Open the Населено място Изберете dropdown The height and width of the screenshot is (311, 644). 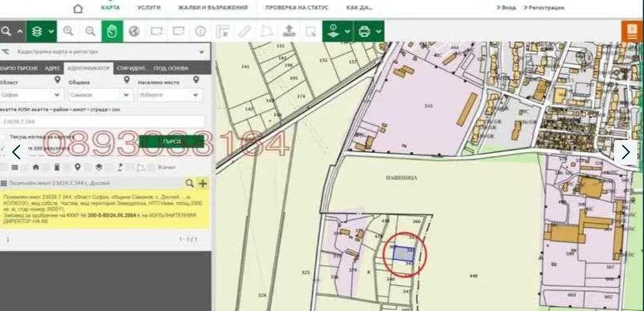[x=169, y=95]
